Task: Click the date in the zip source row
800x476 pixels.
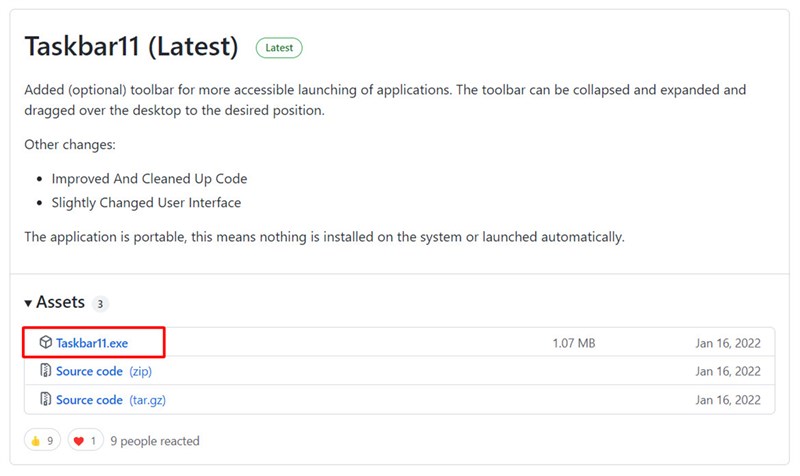Action: (x=728, y=371)
